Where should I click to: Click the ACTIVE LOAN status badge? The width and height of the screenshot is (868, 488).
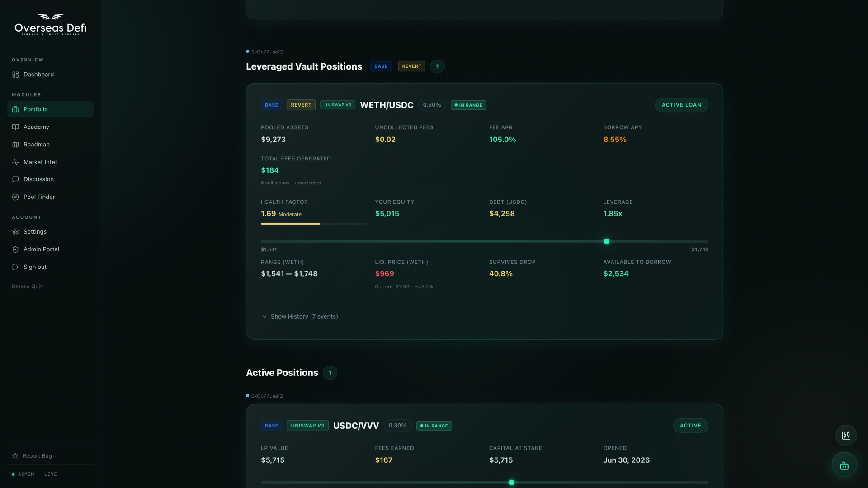coord(681,105)
